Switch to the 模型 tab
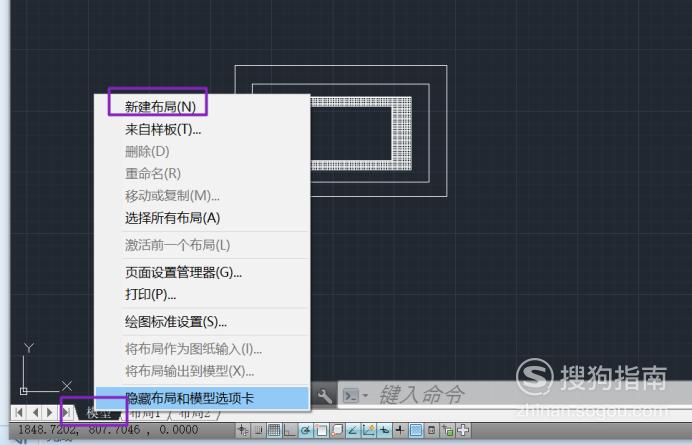Screen dimensions: 692x445 point(99,414)
